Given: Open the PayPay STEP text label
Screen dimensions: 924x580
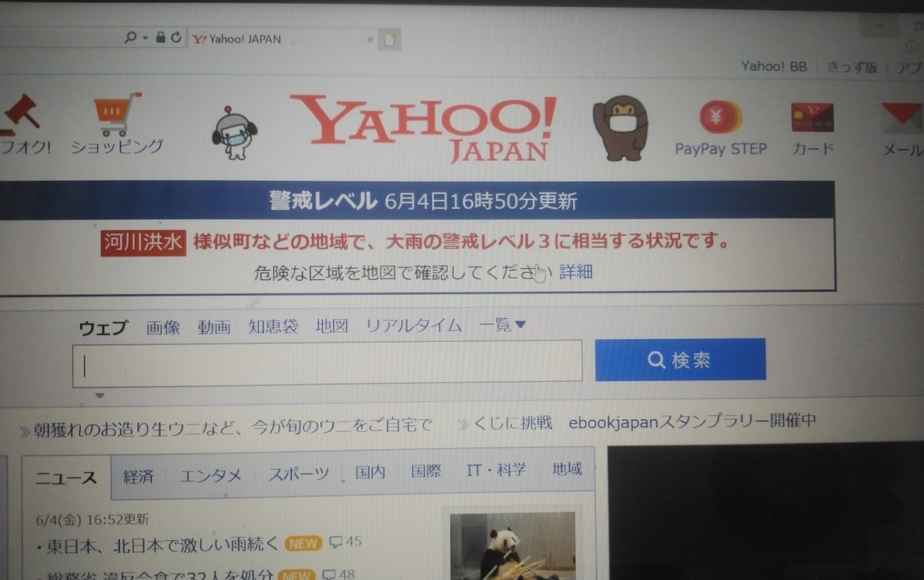Looking at the screenshot, I should (721, 149).
